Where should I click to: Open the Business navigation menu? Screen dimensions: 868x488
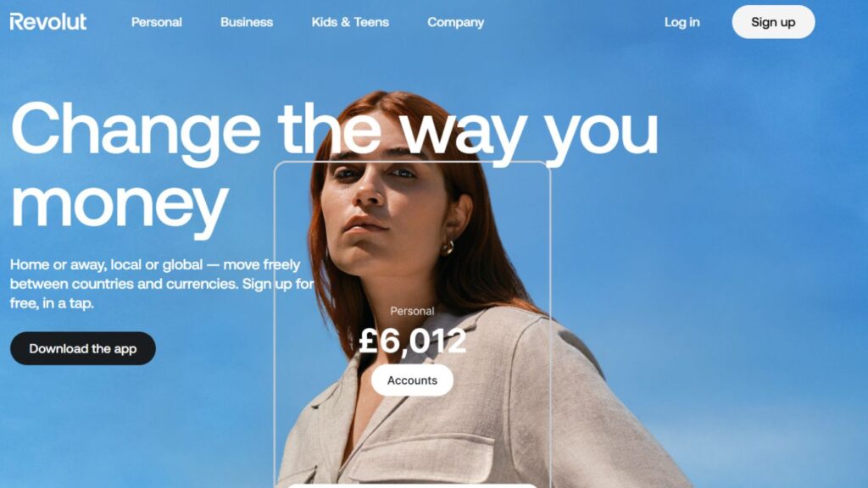click(x=247, y=22)
